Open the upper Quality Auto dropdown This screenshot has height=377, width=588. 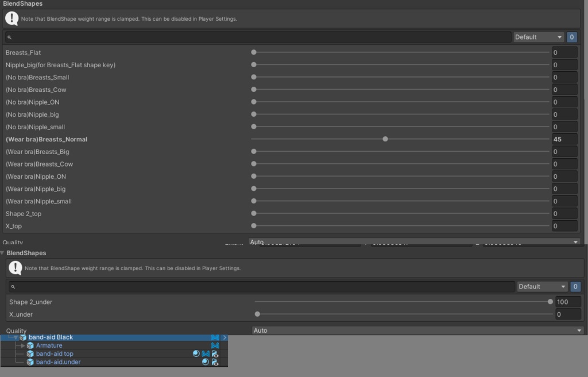(415, 242)
